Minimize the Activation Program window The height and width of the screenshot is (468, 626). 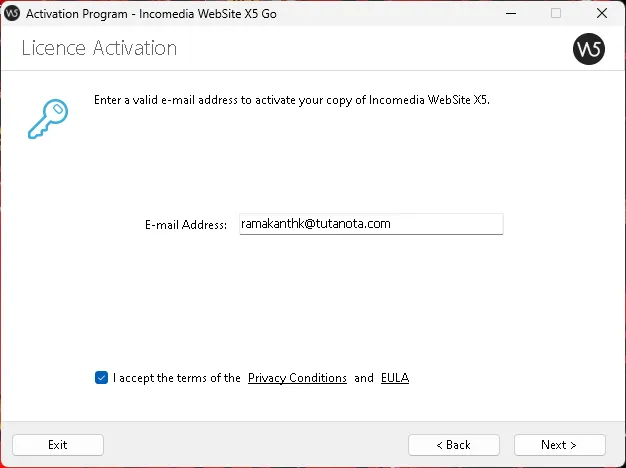(x=510, y=14)
